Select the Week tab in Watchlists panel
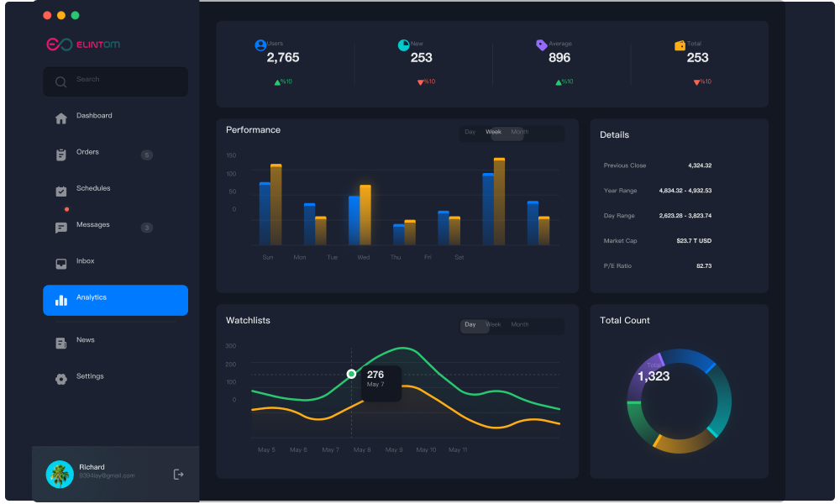The image size is (840, 504). tap(493, 324)
